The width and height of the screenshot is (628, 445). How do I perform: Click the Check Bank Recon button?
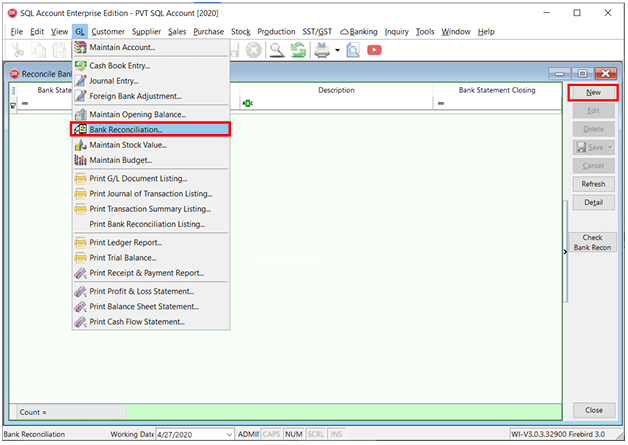coord(592,241)
